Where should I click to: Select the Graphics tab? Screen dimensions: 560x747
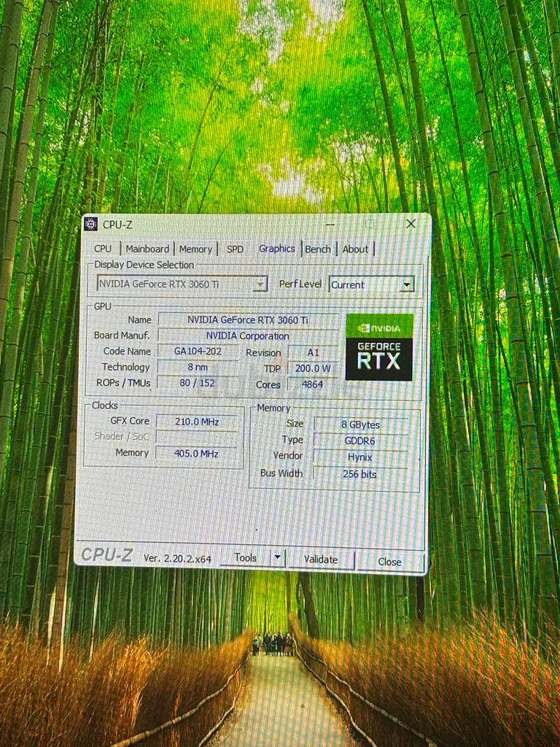276,249
